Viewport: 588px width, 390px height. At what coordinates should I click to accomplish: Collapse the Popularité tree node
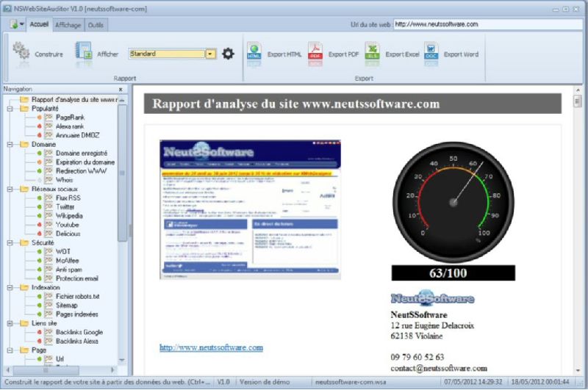tap(10, 108)
